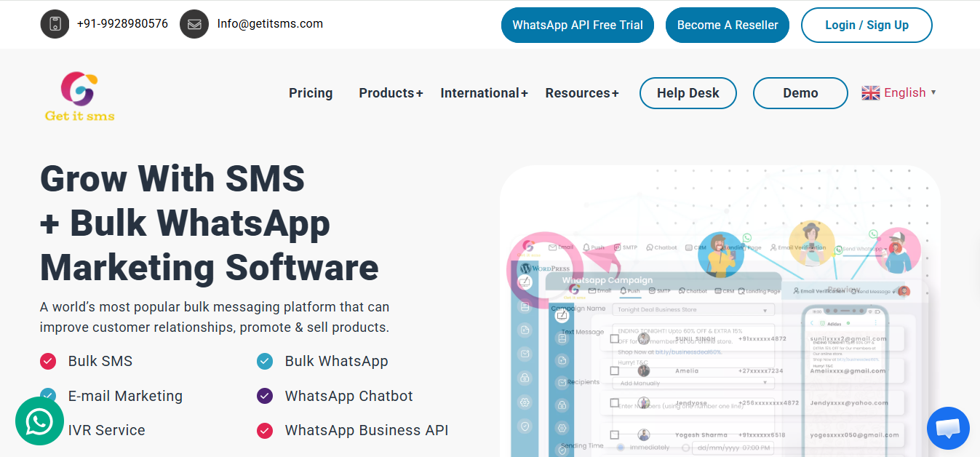Viewport: 980px width, 457px height.
Task: Click the E-mail Marketing feature text
Action: pos(125,396)
